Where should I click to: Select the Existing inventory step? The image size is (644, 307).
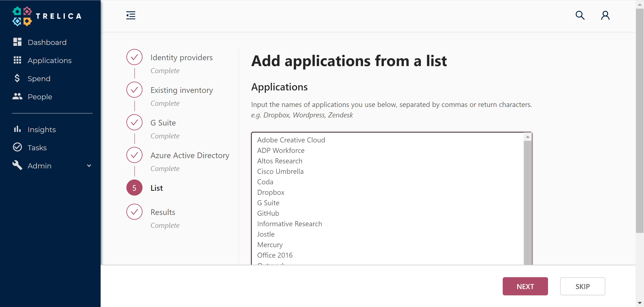tap(182, 90)
